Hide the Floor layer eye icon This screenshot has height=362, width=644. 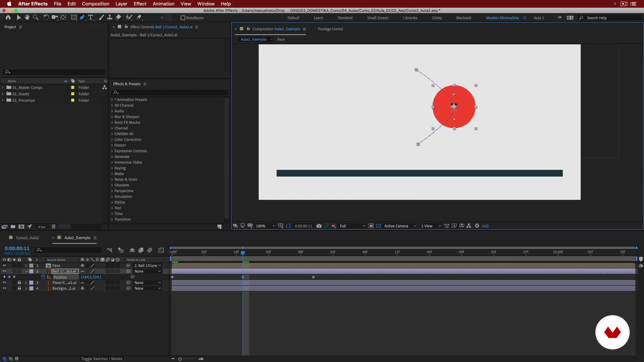[x=4, y=283]
